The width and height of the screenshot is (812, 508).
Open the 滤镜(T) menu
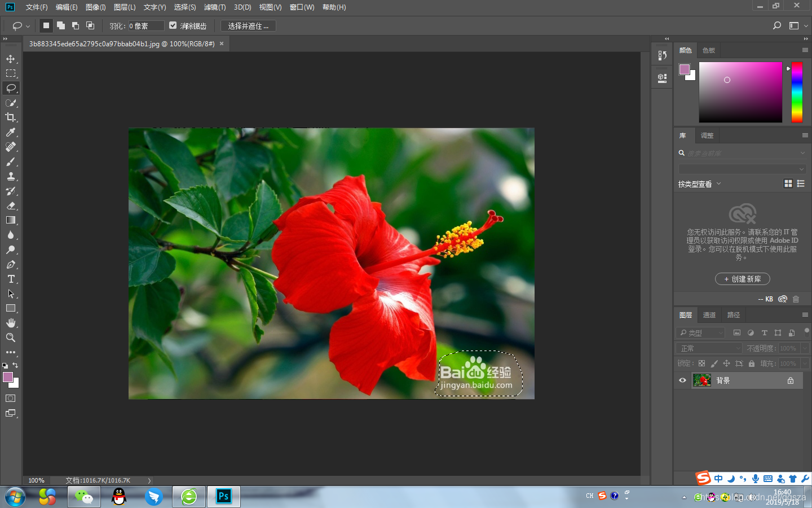point(215,7)
